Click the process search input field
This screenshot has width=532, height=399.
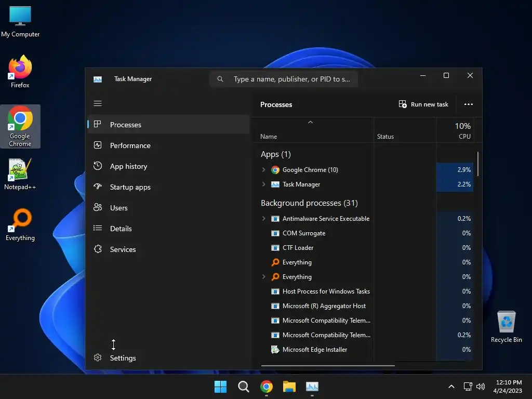tap(284, 79)
